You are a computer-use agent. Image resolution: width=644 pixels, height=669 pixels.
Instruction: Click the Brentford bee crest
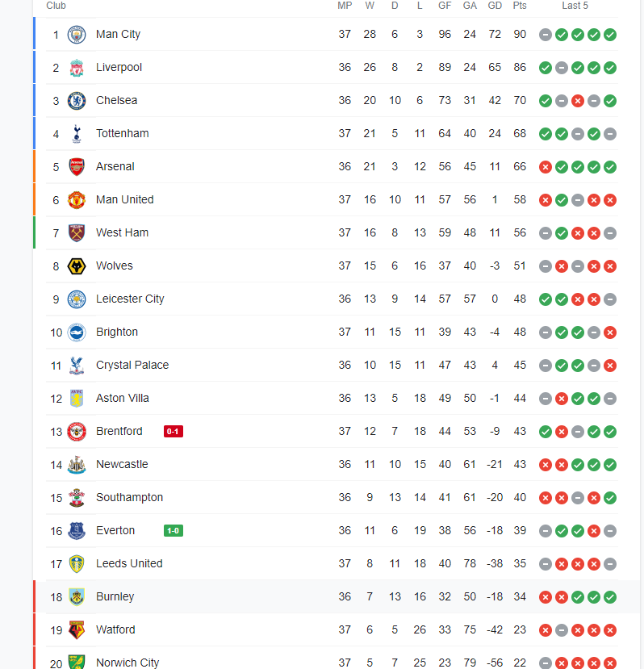coord(77,432)
